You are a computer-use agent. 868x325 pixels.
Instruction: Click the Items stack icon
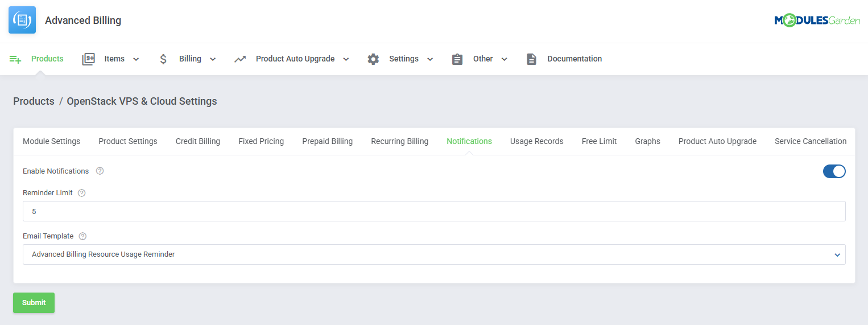coord(88,59)
